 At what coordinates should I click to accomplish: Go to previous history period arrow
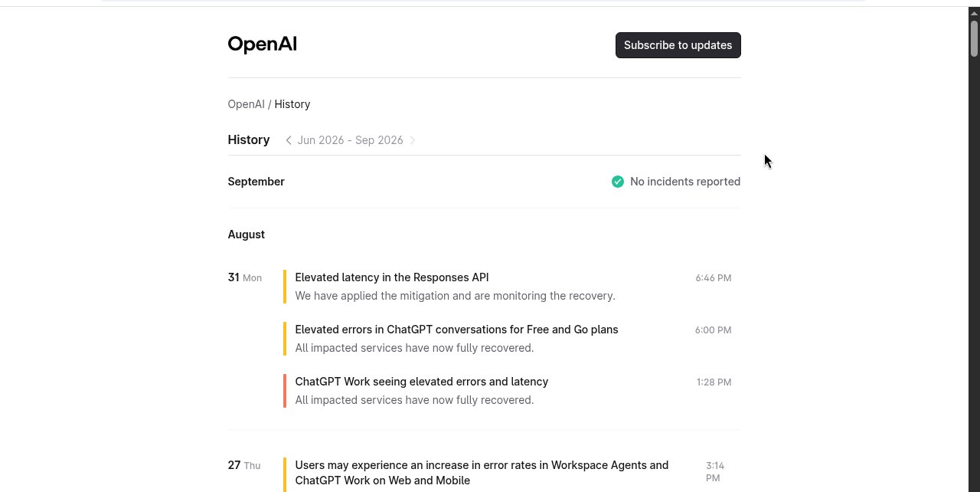[289, 140]
